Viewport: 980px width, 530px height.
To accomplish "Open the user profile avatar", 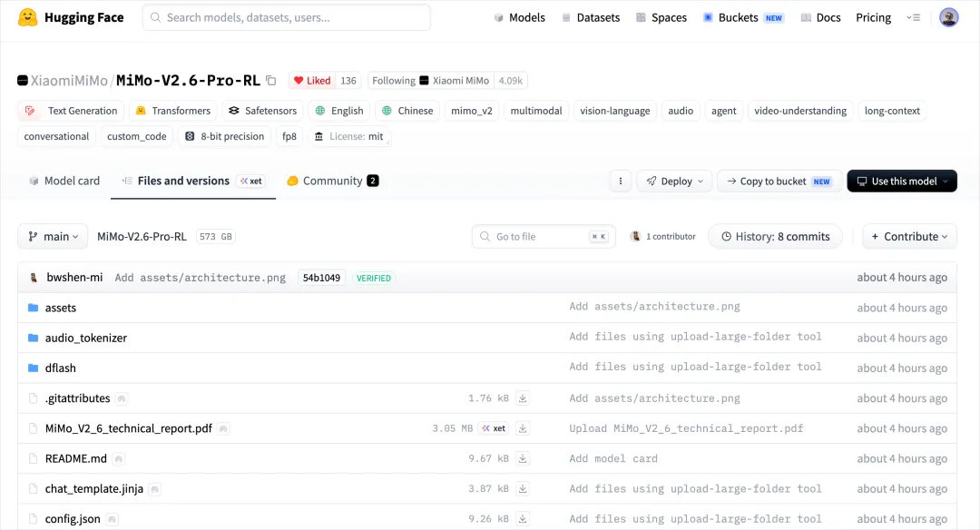I will pyautogui.click(x=949, y=17).
